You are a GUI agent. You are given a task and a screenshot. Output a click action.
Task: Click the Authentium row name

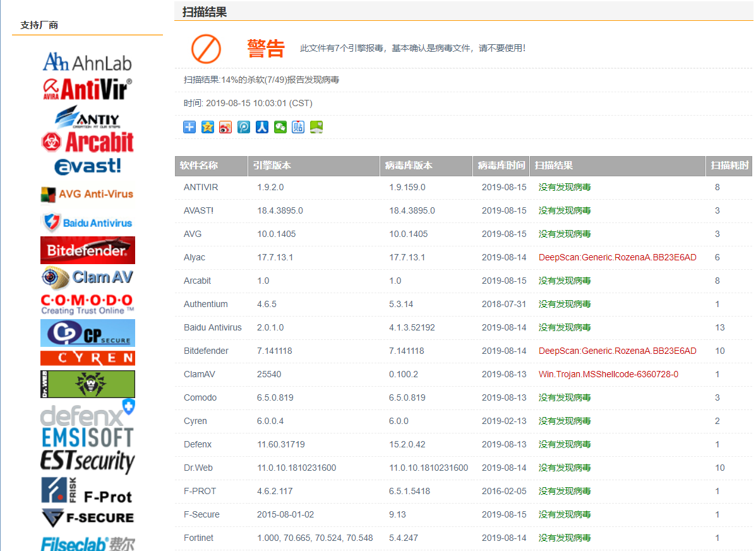tap(205, 304)
